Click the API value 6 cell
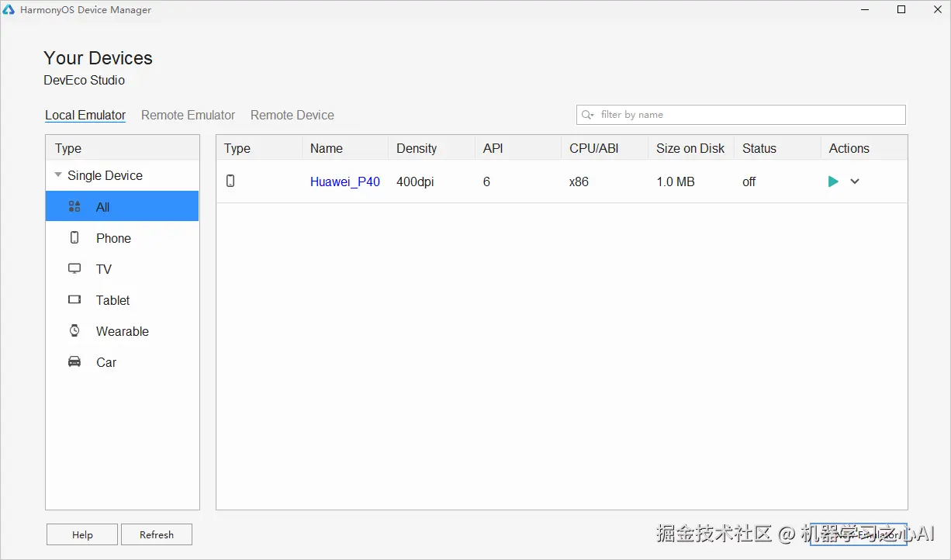The width and height of the screenshot is (951, 560). point(486,181)
